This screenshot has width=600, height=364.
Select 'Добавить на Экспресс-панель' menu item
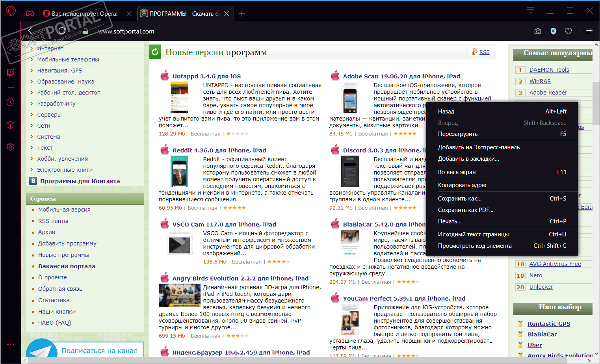(502, 147)
